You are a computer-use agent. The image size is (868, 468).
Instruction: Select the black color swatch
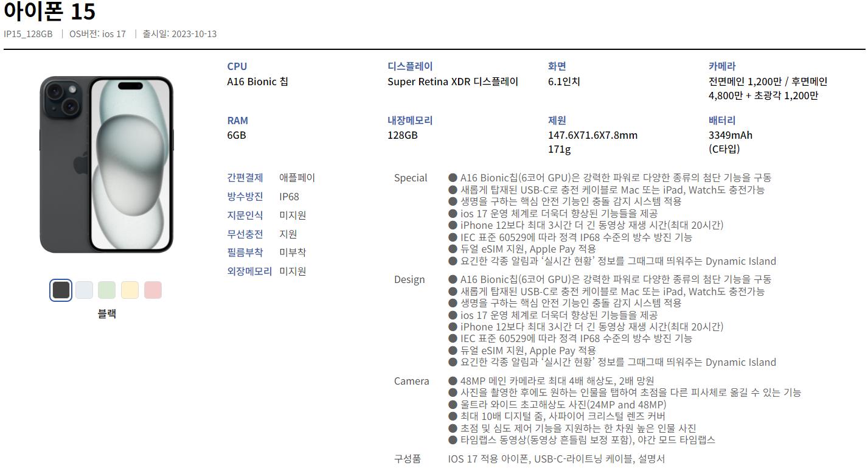(61, 290)
